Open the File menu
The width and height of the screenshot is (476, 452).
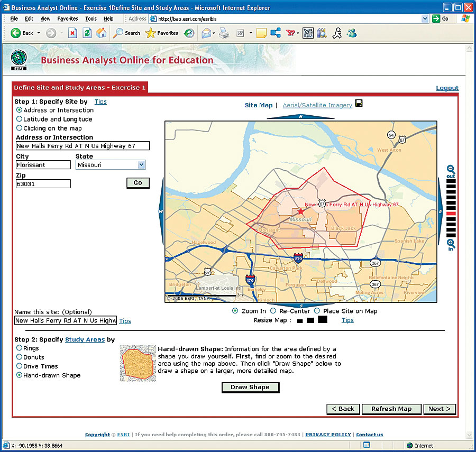[x=14, y=19]
